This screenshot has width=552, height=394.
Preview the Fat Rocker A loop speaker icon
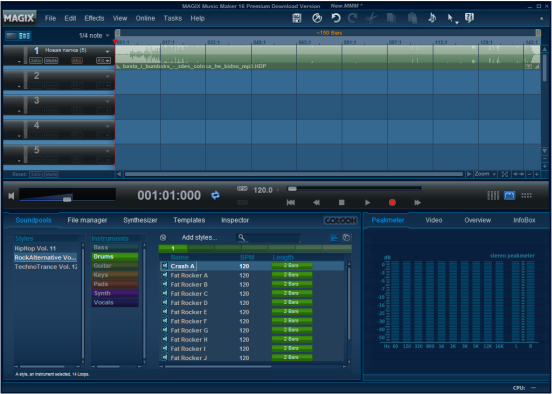[164, 275]
